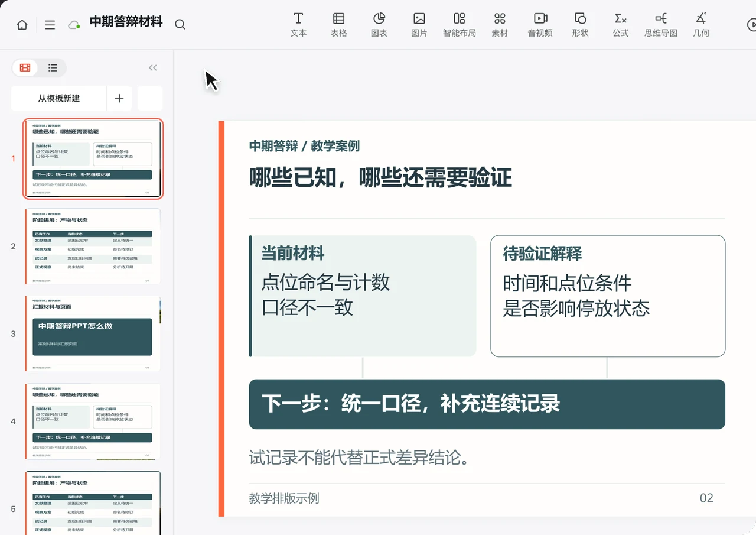
Task: Insert a text box with 文本 tool
Action: [299, 25]
